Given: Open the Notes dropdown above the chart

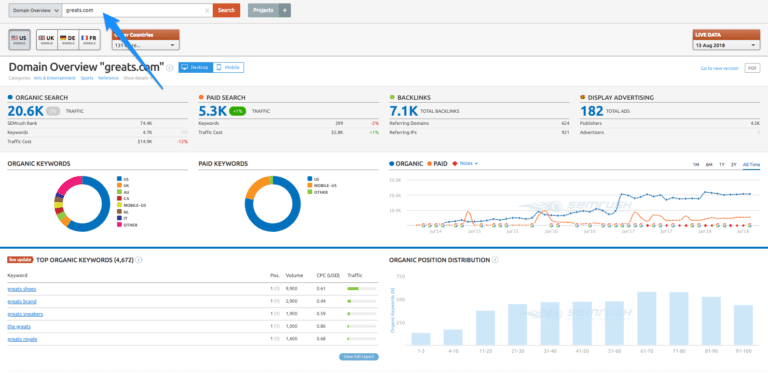Looking at the screenshot, I should pyautogui.click(x=465, y=163).
